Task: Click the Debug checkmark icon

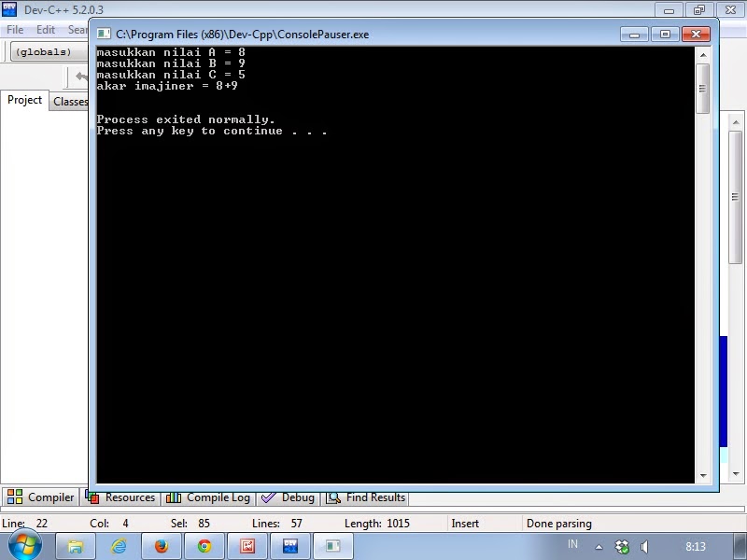Action: pos(269,497)
